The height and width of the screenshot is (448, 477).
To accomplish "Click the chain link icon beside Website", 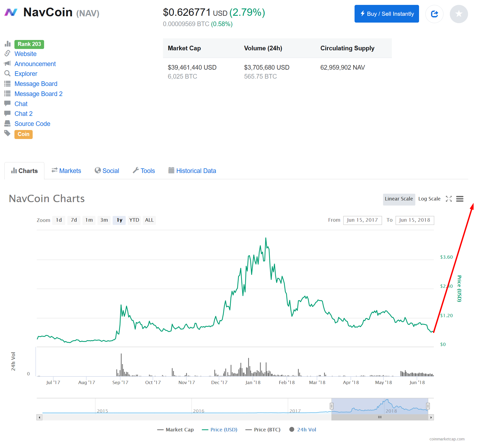I will pyautogui.click(x=8, y=53).
